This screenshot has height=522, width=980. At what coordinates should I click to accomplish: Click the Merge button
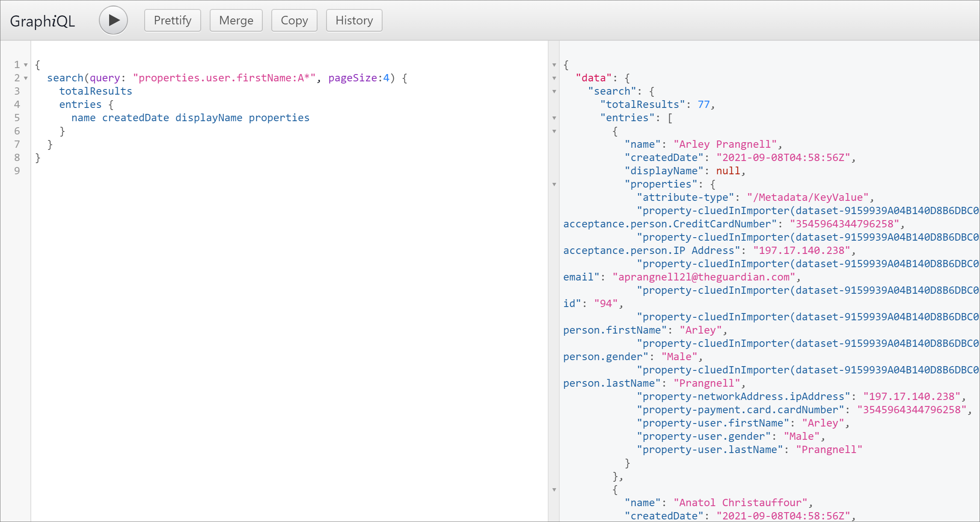click(236, 21)
